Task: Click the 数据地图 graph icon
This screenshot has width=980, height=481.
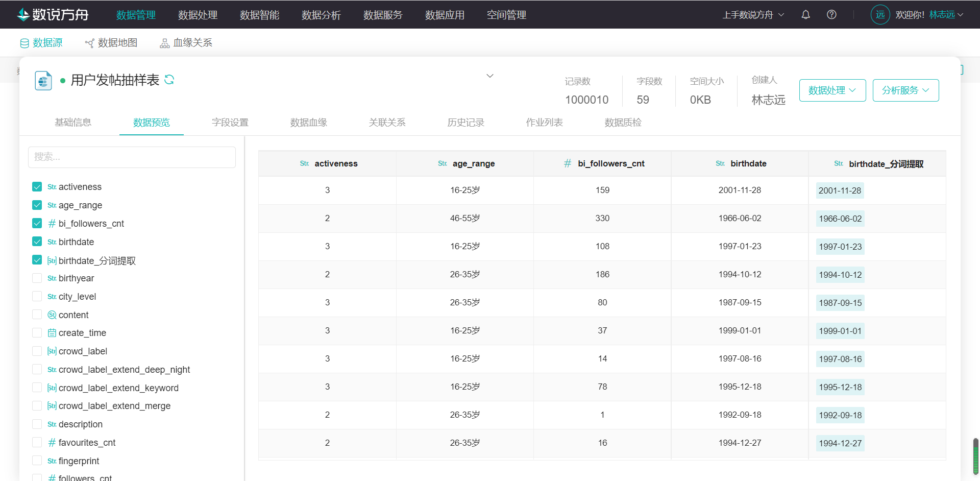Action: (x=90, y=43)
